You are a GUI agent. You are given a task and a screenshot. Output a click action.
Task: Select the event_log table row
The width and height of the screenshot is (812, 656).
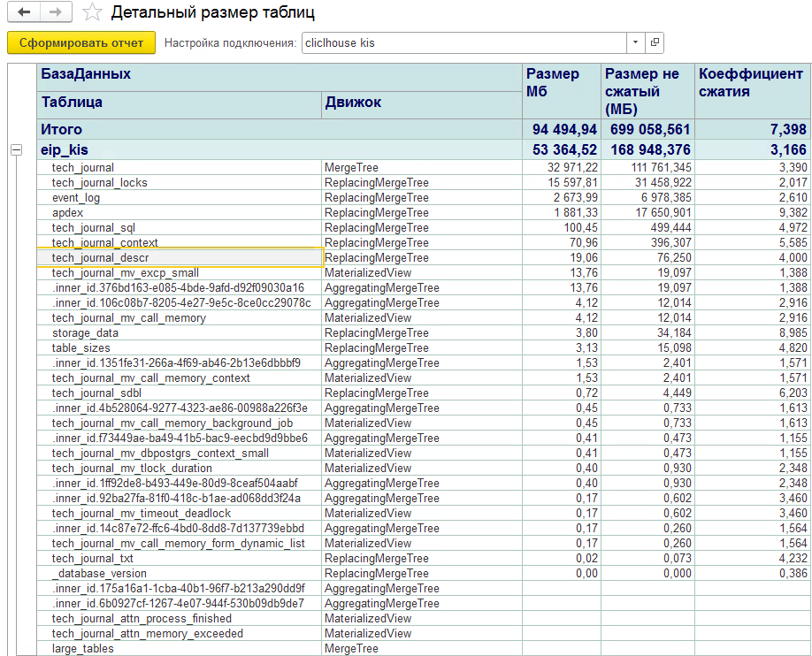click(76, 197)
